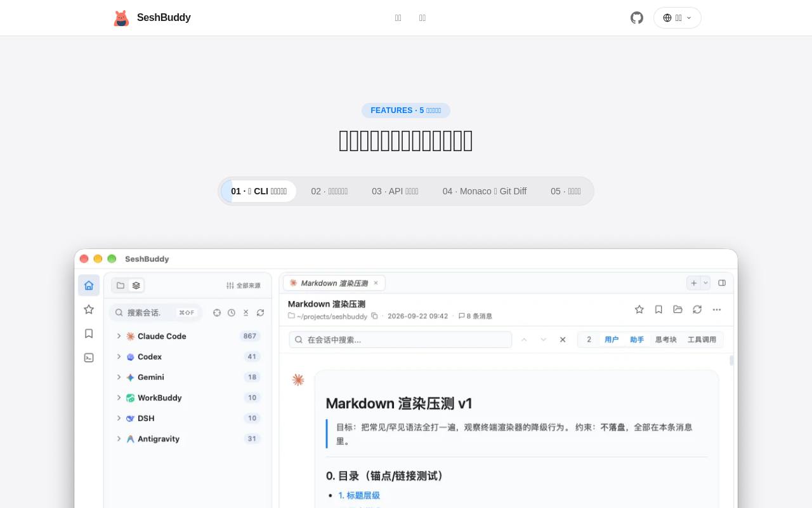Close the Markdown 渲染压测 tab
Screen dimensions: 812x508
(376, 283)
